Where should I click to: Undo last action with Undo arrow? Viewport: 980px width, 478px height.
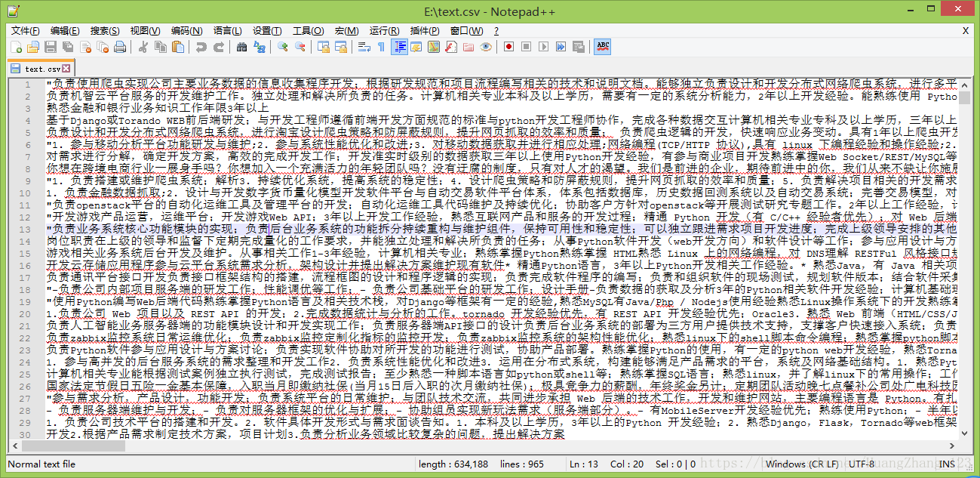(201, 47)
